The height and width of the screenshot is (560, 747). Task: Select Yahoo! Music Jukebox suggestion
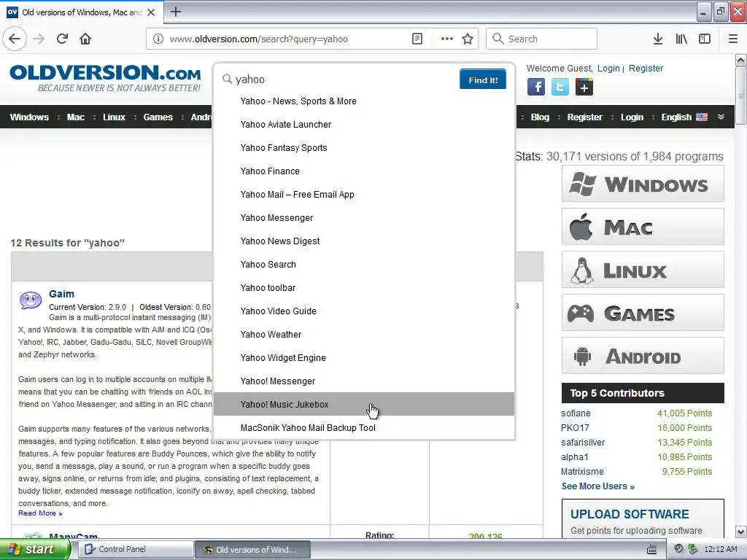tap(364, 404)
